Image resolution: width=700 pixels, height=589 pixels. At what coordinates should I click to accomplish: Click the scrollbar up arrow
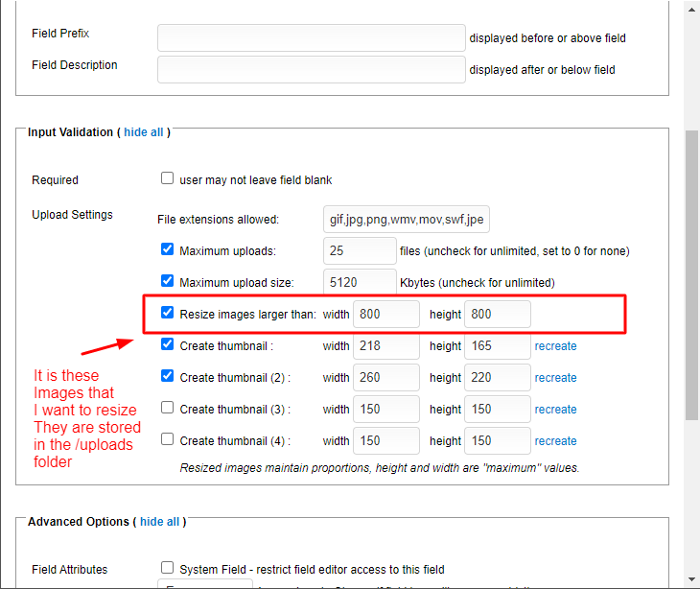(691, 9)
